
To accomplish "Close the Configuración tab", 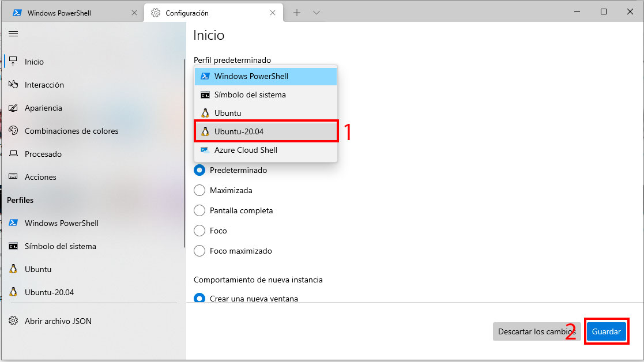I will (272, 13).
